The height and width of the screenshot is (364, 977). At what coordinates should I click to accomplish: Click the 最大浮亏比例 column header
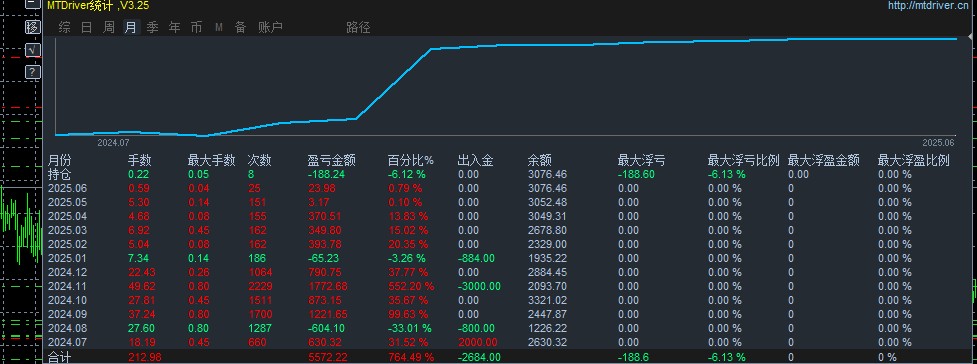click(x=743, y=161)
